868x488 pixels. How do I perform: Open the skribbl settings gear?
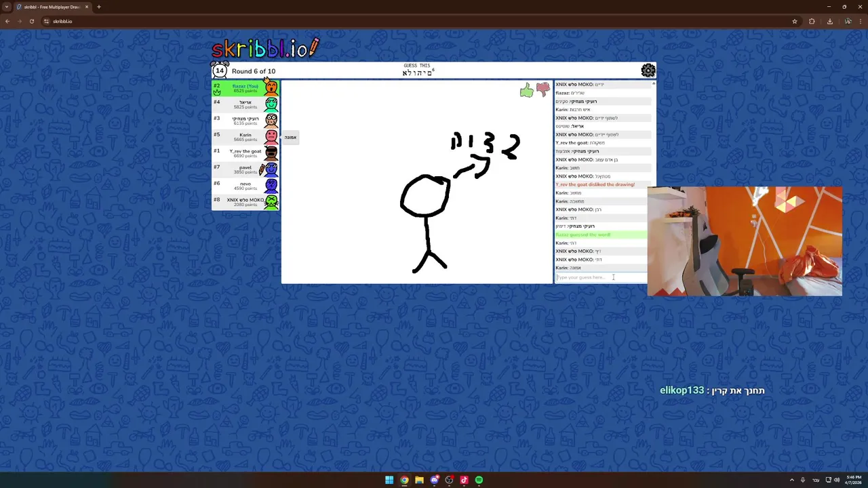(x=648, y=70)
